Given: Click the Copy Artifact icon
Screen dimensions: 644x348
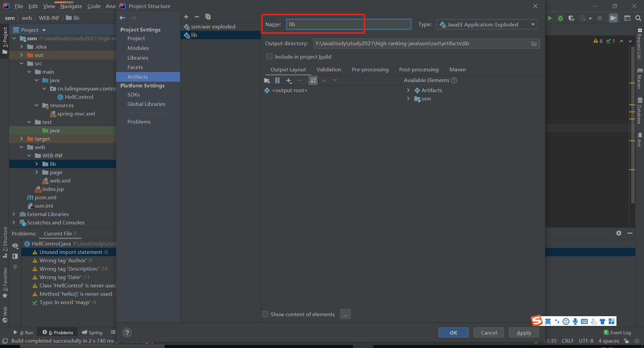Looking at the screenshot, I should click(x=208, y=16).
